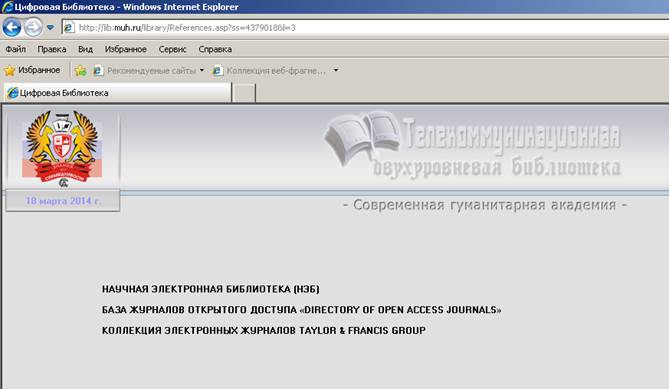Open recent pages dropdown next to Forward
This screenshot has width=669, height=389.
click(50, 28)
